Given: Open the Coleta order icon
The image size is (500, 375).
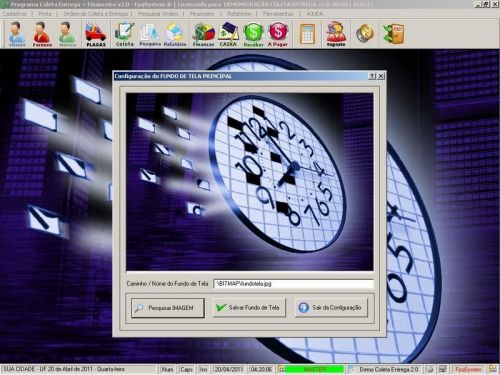Looking at the screenshot, I should pyautogui.click(x=124, y=34).
